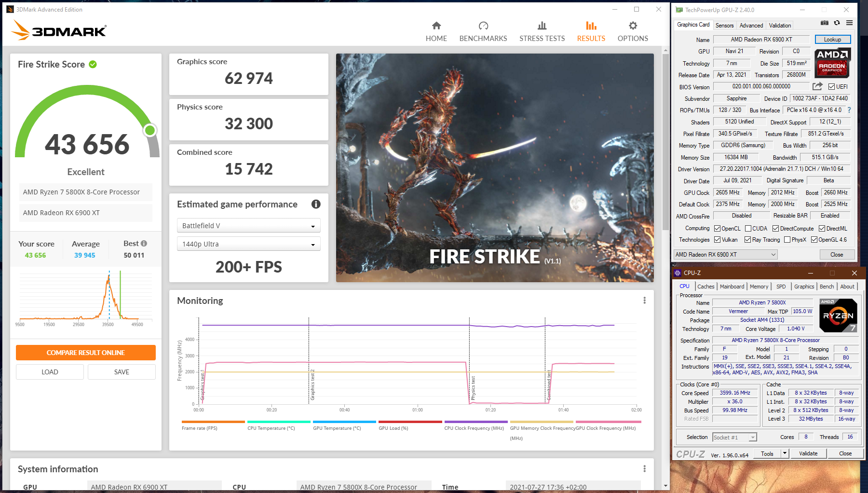Refresh GPU-Z data
868x493 pixels.
pos(837,23)
